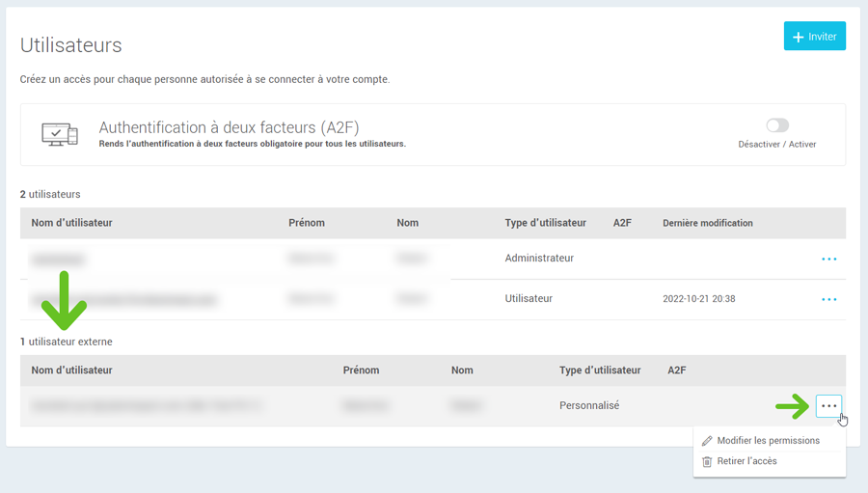
Task: Click the Désactiver / Activer label
Action: point(776,145)
